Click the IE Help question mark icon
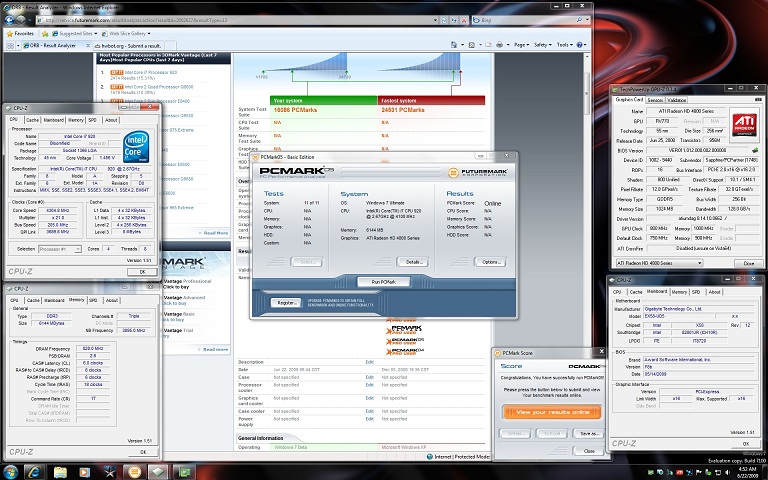The width and height of the screenshot is (768, 480). click(x=579, y=45)
